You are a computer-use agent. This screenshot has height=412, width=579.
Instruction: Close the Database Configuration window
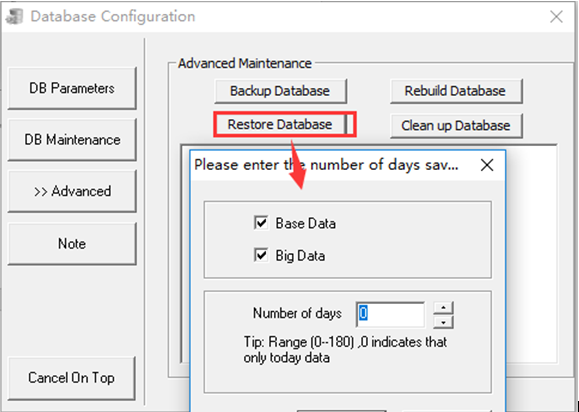pyautogui.click(x=556, y=17)
